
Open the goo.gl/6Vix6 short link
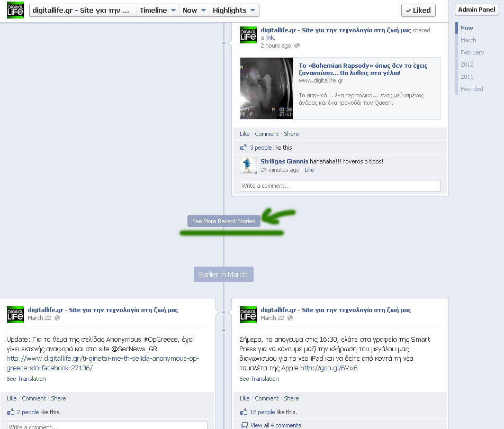coord(328,368)
